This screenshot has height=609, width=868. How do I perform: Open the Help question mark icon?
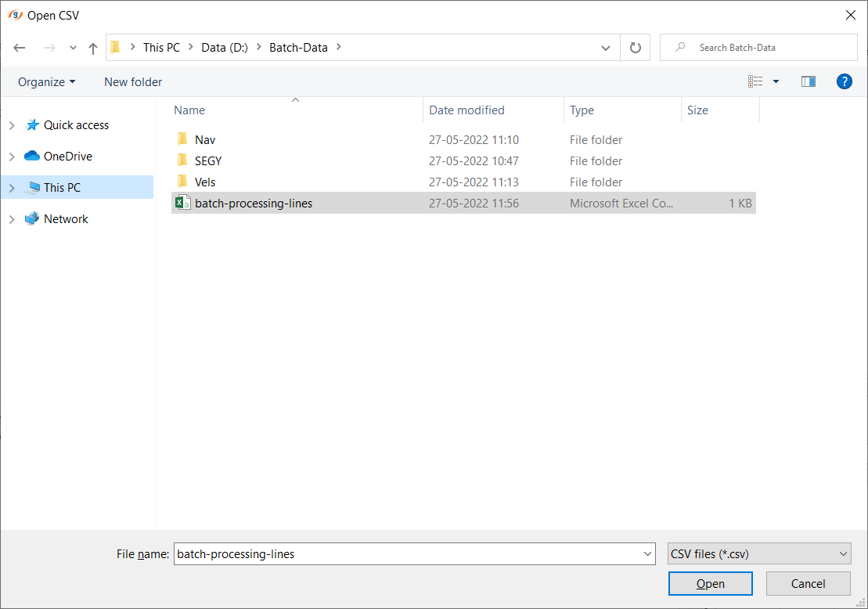844,81
